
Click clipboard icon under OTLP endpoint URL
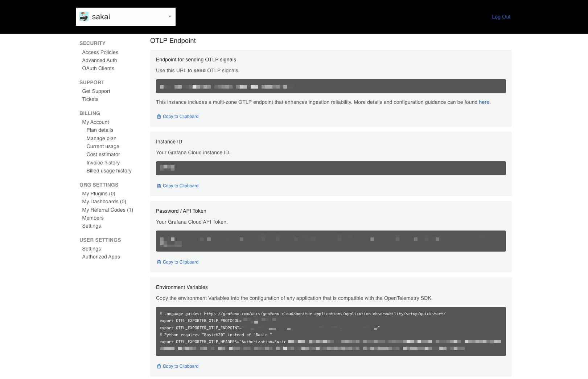pyautogui.click(x=159, y=117)
